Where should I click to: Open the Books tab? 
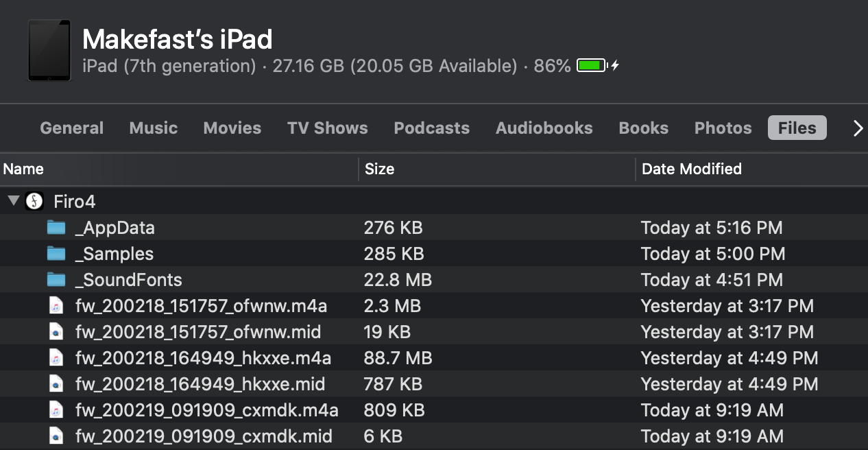click(x=644, y=128)
